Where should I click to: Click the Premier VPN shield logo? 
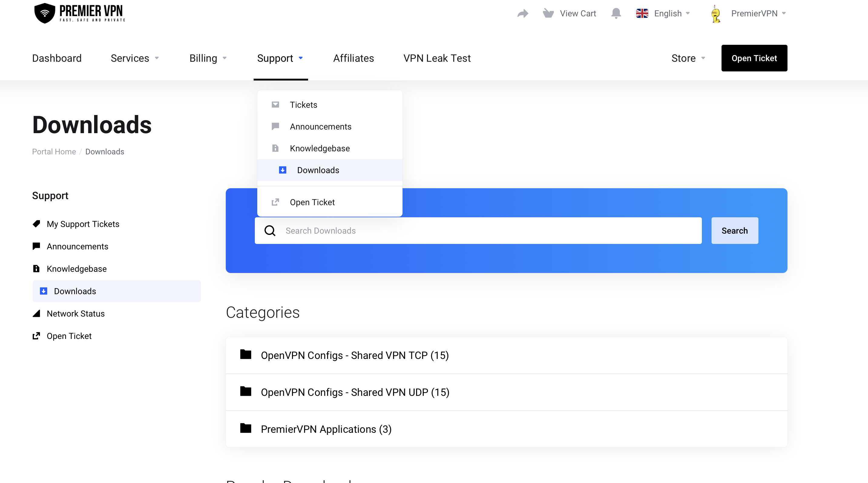(x=44, y=14)
